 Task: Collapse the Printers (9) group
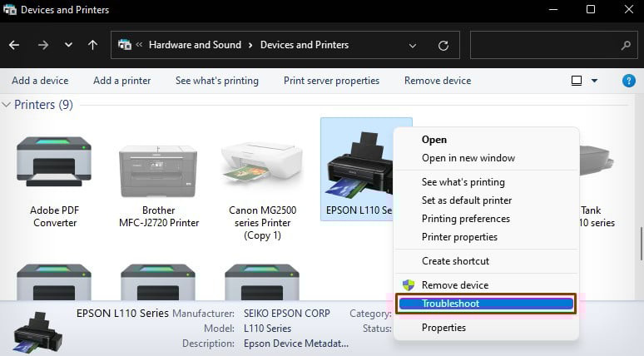pyautogui.click(x=6, y=105)
